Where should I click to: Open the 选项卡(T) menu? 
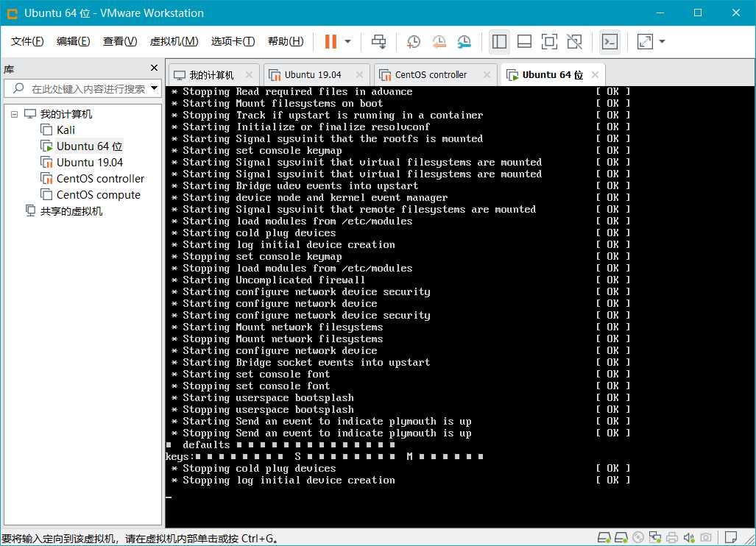click(x=233, y=41)
